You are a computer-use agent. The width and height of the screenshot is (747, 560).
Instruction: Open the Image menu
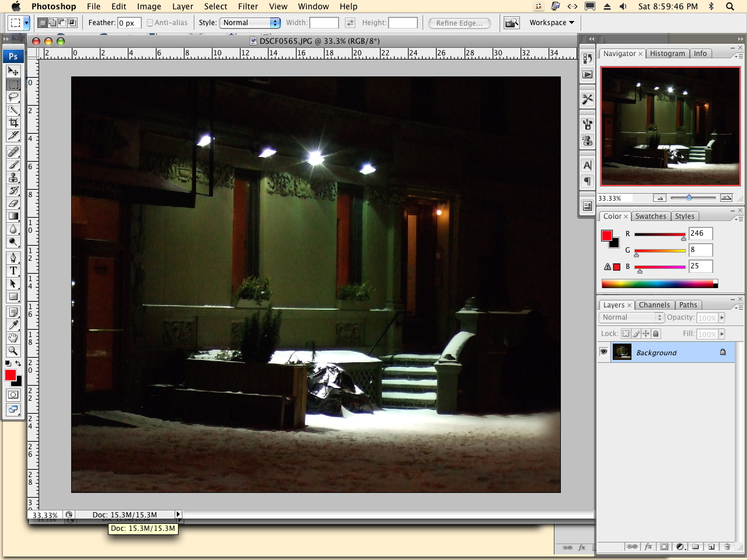point(149,6)
